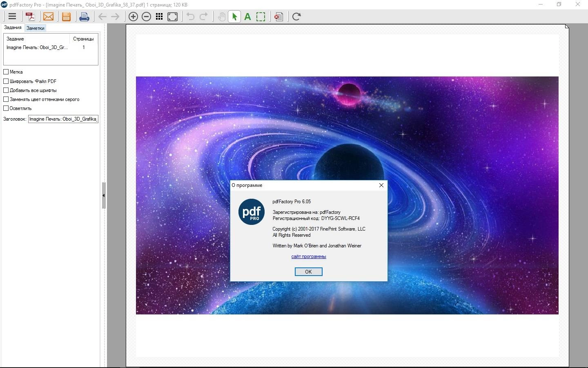Click the orange save disk icon
The image size is (588, 368).
click(x=66, y=16)
